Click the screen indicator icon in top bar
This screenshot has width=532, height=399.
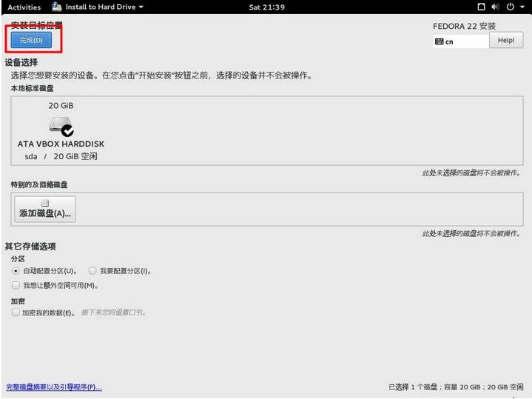point(481,7)
